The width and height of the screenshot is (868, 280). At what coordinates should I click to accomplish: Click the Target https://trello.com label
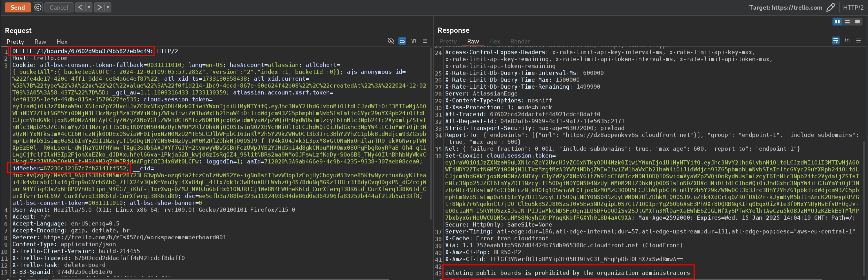(x=786, y=8)
